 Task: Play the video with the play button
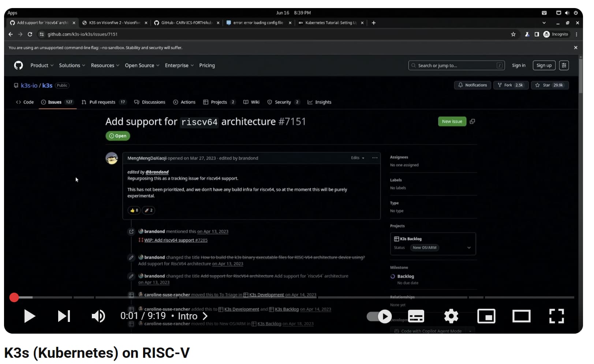29,316
